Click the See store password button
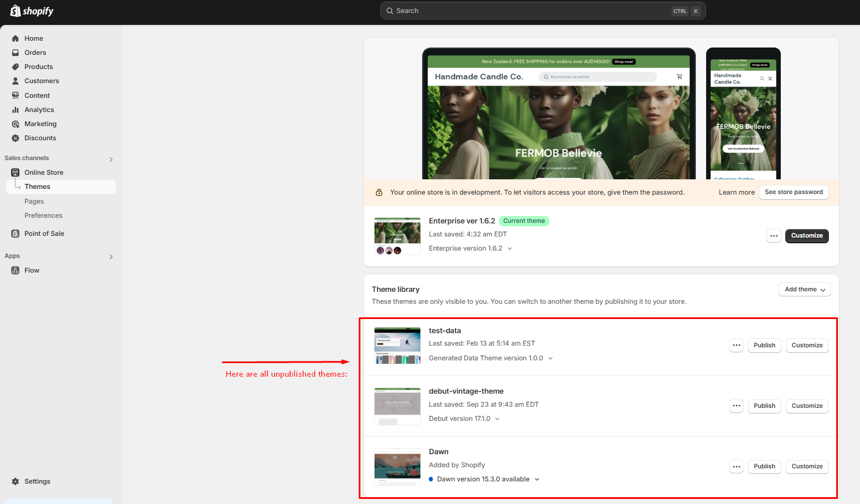Image resolution: width=860 pixels, height=504 pixels. (793, 192)
